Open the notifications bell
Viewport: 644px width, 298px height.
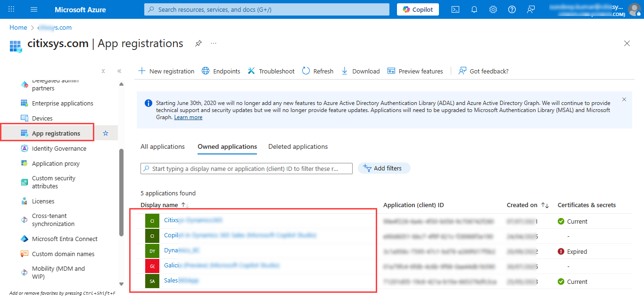[474, 9]
